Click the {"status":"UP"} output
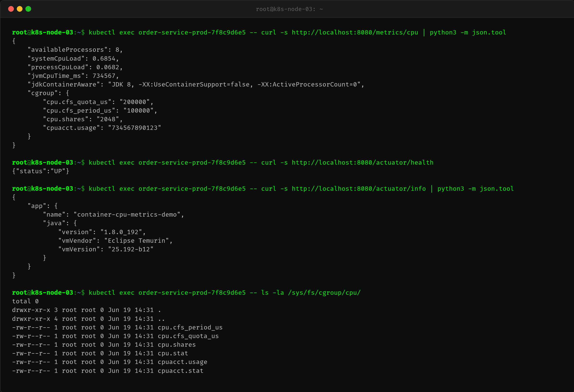Screen dimensions: 574x392 [x=41, y=171]
